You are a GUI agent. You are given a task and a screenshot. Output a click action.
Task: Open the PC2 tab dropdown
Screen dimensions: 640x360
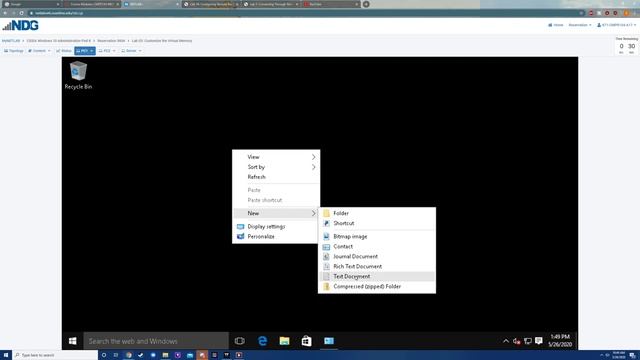(107, 51)
